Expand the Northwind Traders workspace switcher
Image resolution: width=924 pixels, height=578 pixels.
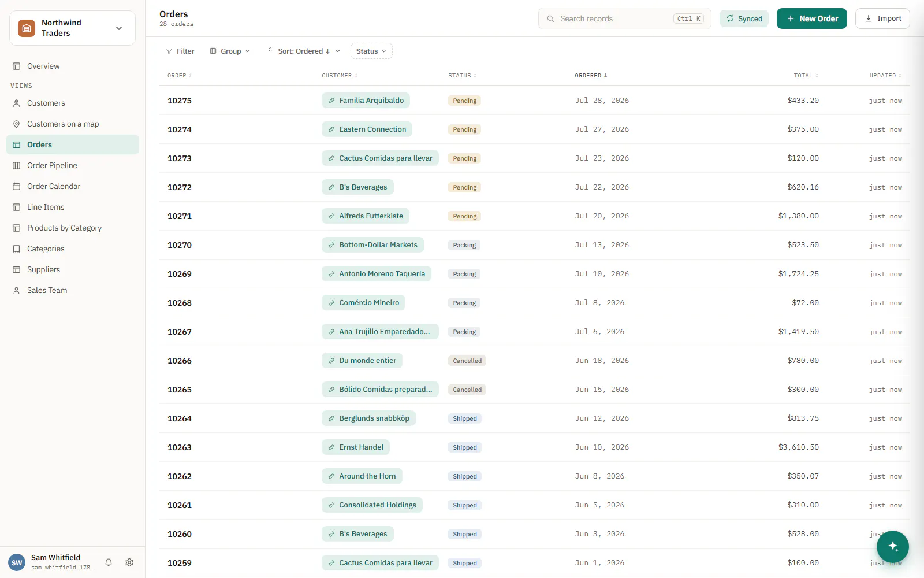[x=72, y=28]
